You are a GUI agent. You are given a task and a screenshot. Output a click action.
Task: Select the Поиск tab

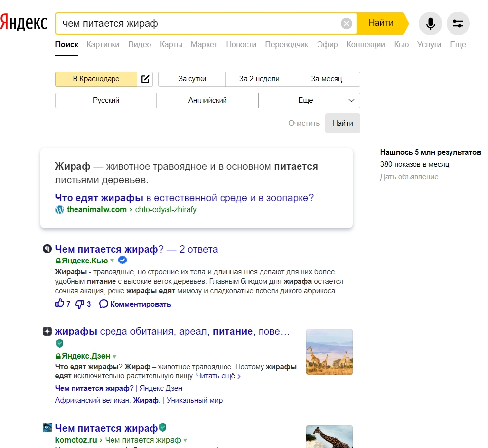coord(67,45)
